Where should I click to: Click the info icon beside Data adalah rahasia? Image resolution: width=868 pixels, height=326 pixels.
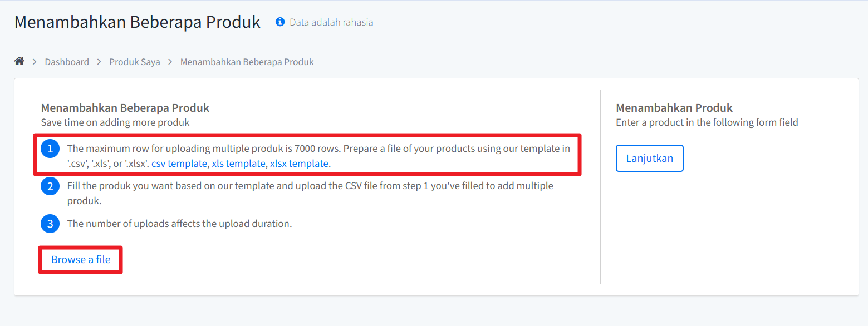click(280, 22)
